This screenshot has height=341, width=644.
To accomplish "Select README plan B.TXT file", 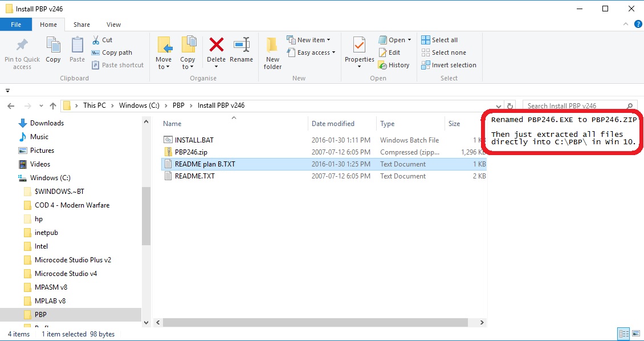I will [x=324, y=164].
